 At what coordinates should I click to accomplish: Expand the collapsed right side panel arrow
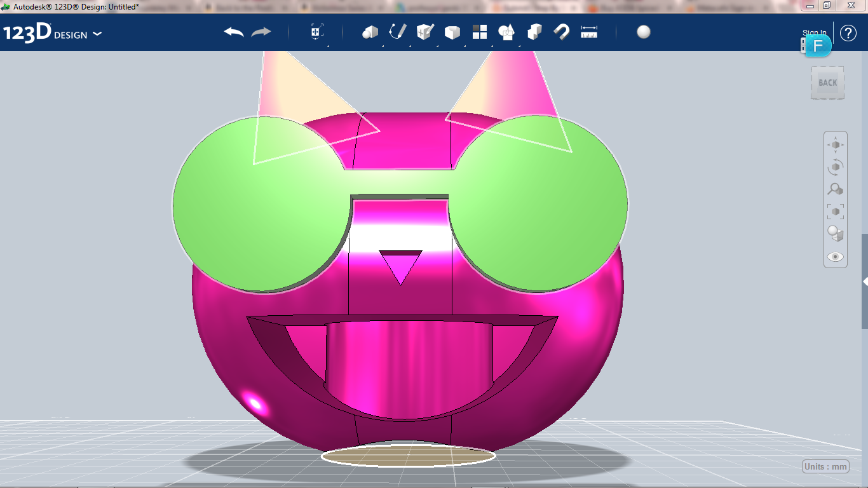pos(865,281)
